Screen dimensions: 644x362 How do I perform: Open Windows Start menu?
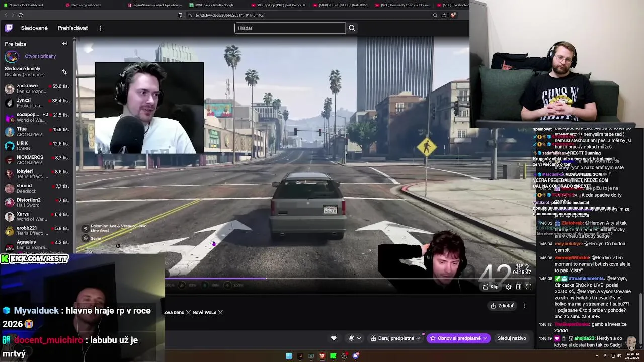click(289, 356)
